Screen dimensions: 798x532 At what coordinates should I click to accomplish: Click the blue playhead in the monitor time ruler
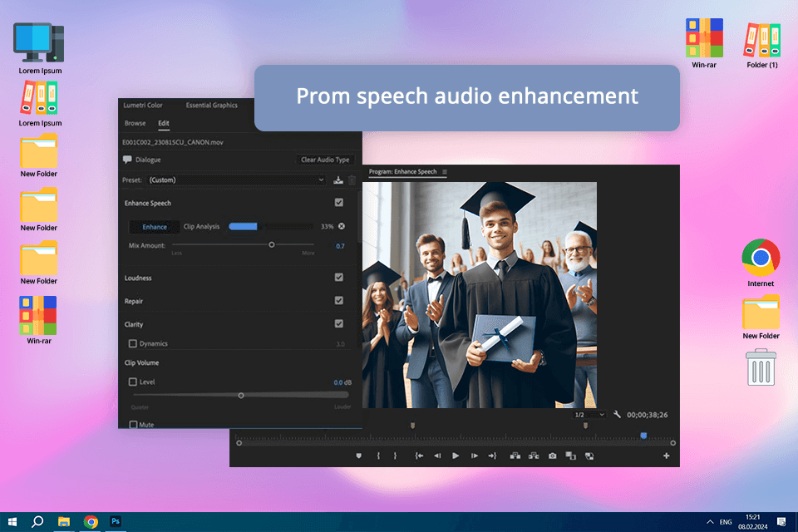643,436
